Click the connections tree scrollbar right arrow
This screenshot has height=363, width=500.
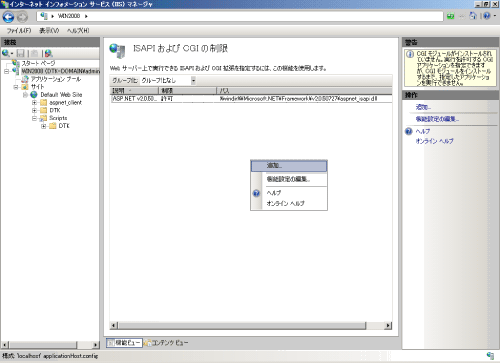pos(96,345)
